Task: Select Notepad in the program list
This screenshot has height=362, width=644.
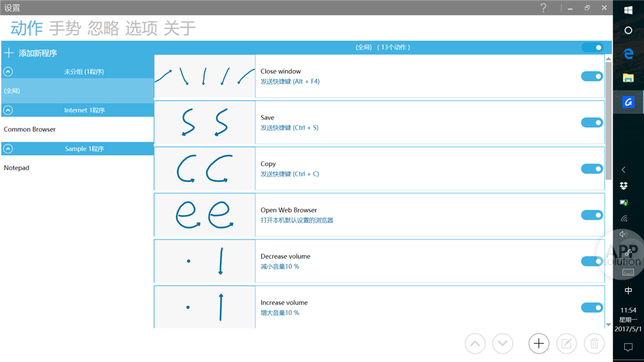Action: click(x=17, y=168)
